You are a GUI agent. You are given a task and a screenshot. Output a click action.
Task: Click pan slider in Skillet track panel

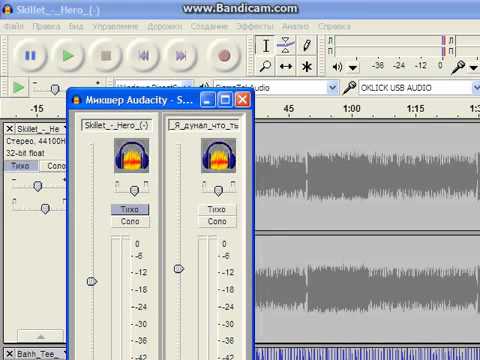click(x=45, y=209)
